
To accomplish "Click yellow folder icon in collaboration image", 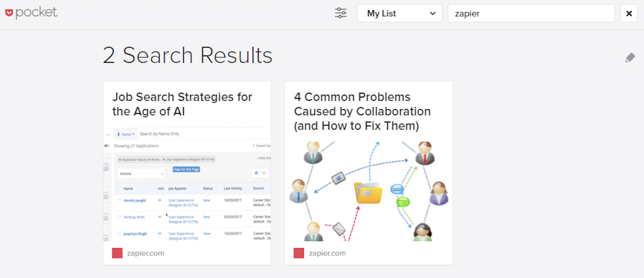I will coord(368,193).
